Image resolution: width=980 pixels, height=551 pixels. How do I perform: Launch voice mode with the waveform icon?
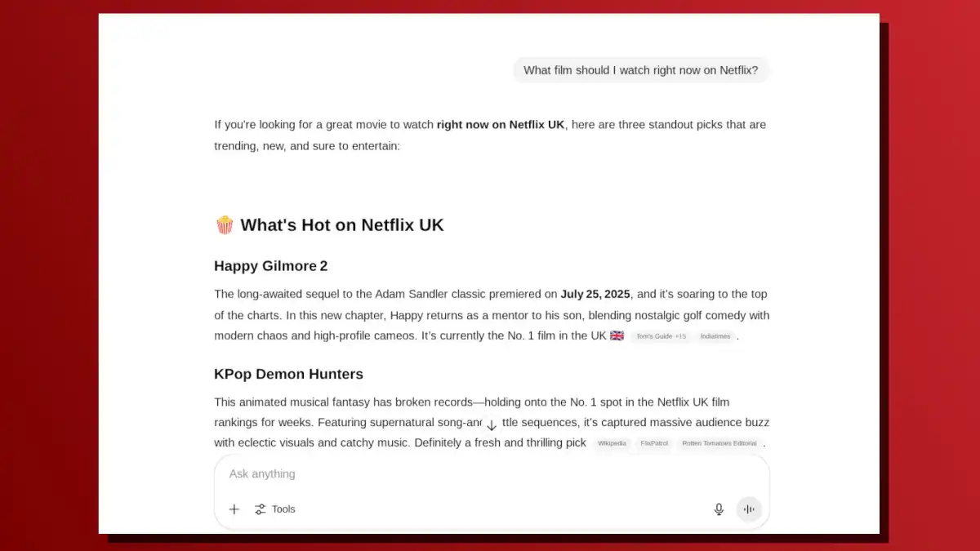click(x=749, y=509)
